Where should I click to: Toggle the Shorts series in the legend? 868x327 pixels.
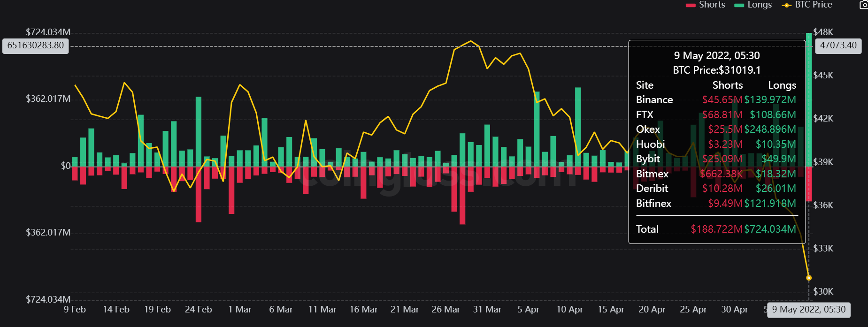(705, 5)
